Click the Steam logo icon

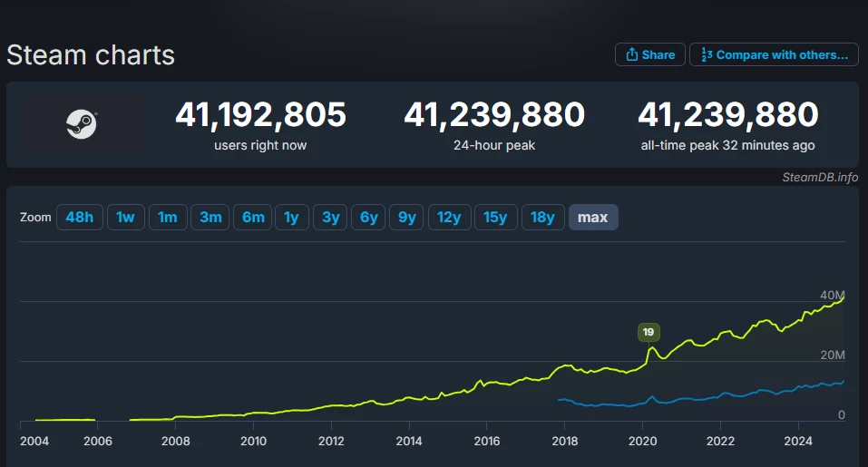(x=82, y=124)
